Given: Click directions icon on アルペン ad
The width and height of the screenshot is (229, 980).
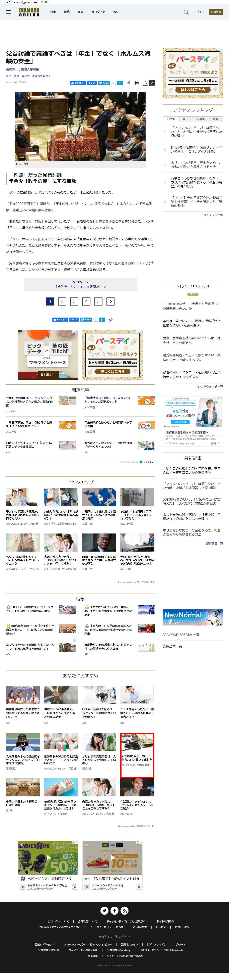Looking at the screenshot, I should click(x=139, y=887).
